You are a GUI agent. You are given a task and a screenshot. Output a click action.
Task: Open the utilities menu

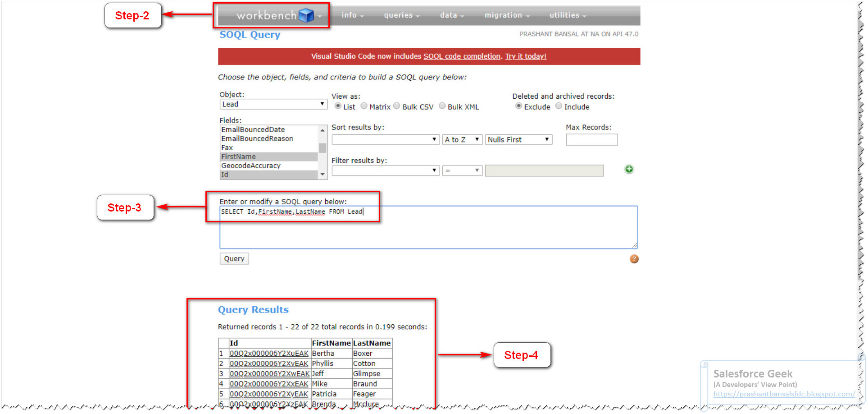pos(568,15)
